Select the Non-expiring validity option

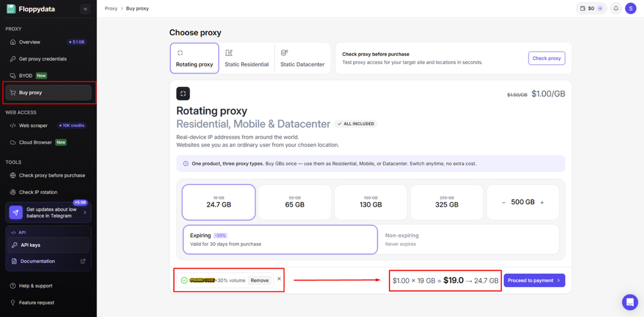click(468, 239)
